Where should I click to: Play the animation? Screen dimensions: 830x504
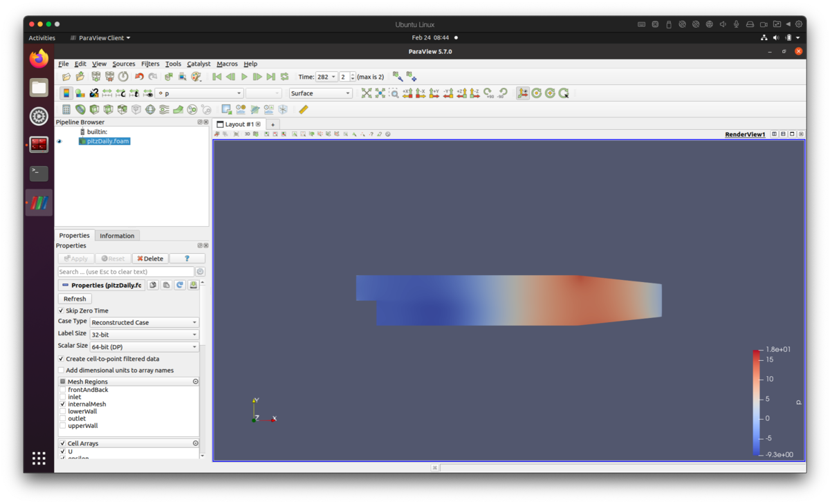(244, 77)
